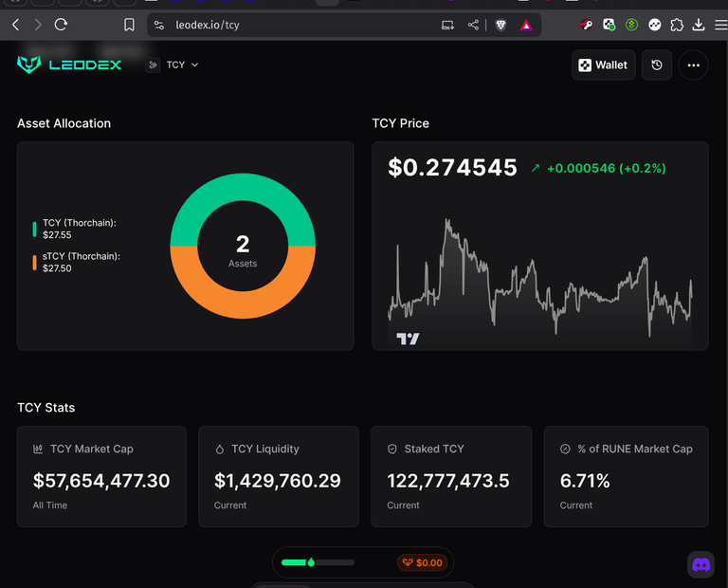Open the browser hamburger menu

coord(721,25)
